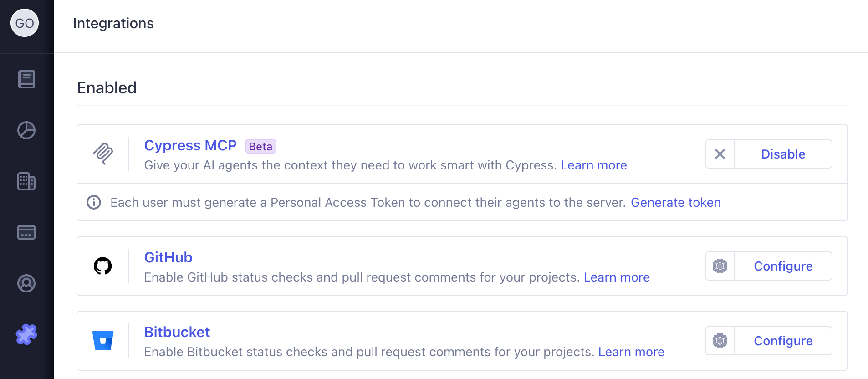This screenshot has width=868, height=379.
Task: Disable the Cypress MCP integration
Action: (x=783, y=154)
